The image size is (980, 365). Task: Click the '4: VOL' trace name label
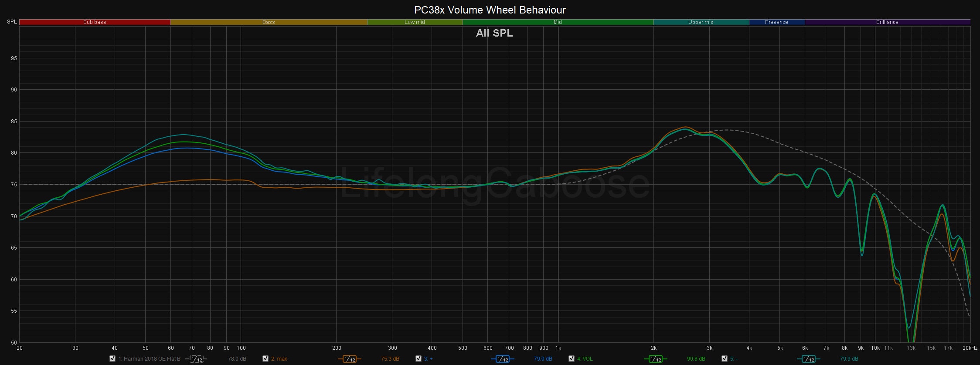585,359
